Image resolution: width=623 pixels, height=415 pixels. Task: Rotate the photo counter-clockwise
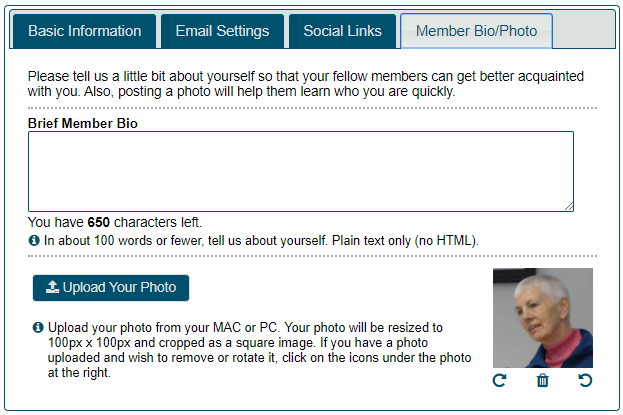pyautogui.click(x=585, y=380)
